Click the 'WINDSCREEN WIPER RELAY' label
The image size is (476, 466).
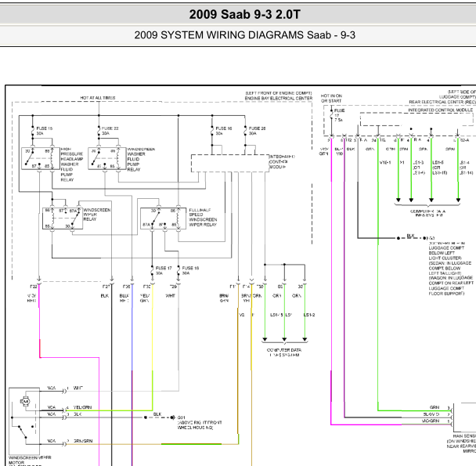pos(97,215)
